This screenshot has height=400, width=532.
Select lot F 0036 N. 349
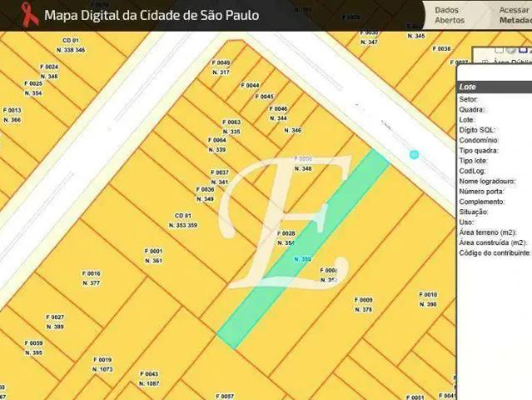(205, 194)
